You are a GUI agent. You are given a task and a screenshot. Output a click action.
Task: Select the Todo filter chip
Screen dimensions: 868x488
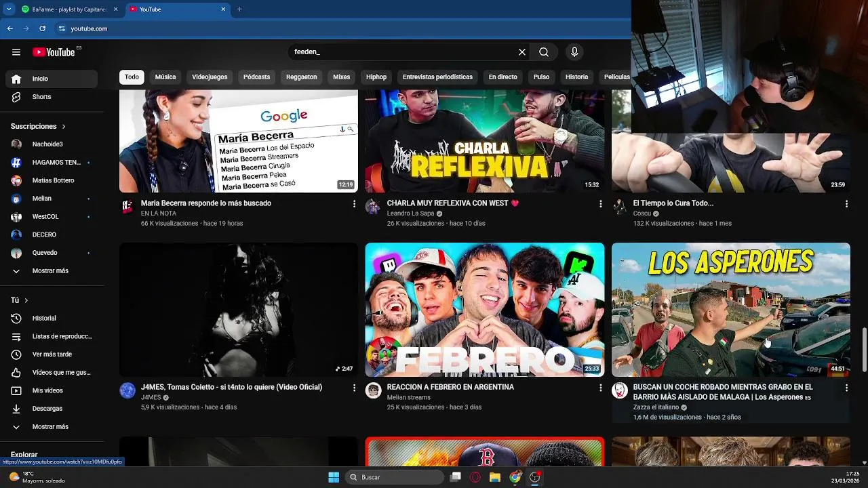click(x=132, y=77)
